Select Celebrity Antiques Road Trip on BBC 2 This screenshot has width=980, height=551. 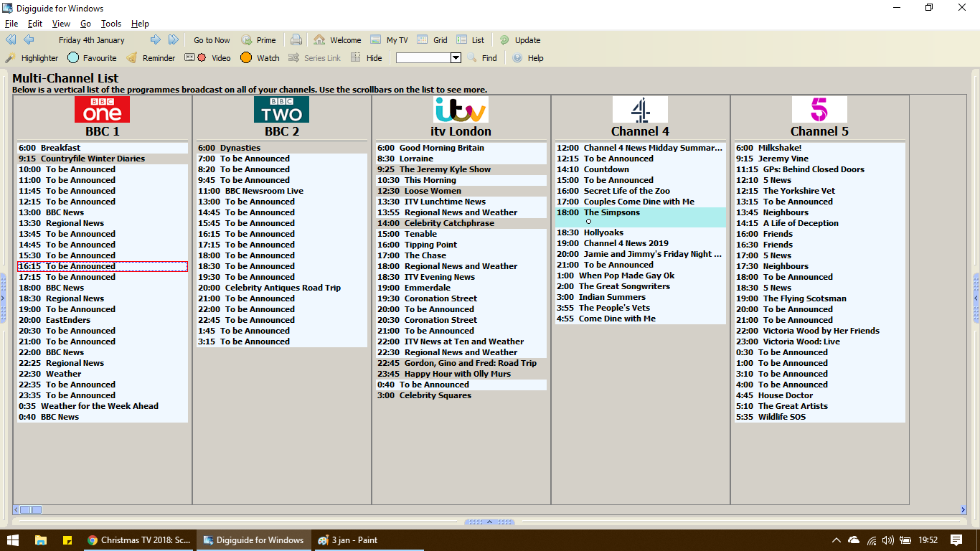pyautogui.click(x=282, y=288)
